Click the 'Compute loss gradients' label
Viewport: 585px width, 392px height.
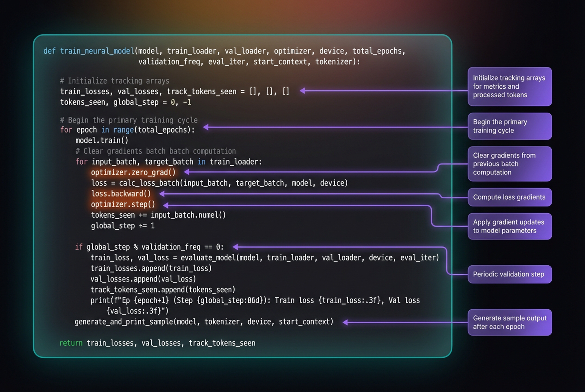point(510,197)
